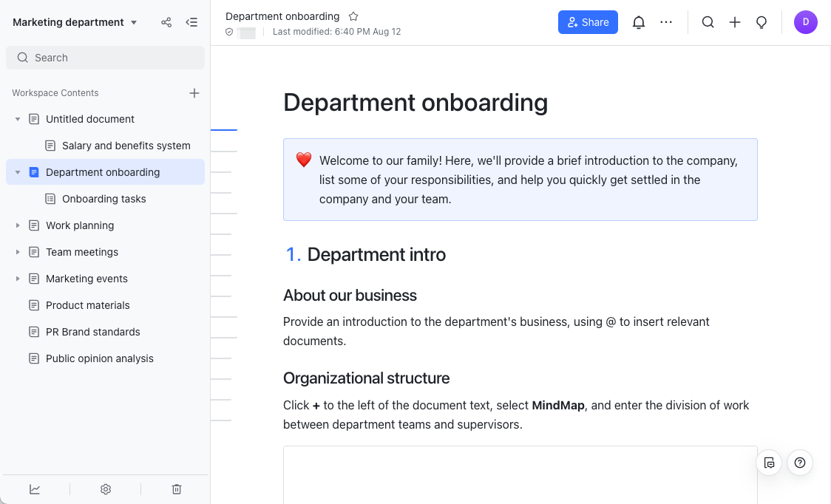The image size is (831, 504).
Task: Open the more options ellipsis menu
Action: 666,22
